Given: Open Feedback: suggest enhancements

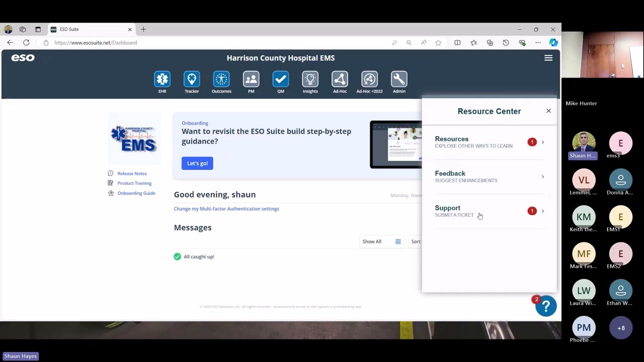Looking at the screenshot, I should [489, 176].
